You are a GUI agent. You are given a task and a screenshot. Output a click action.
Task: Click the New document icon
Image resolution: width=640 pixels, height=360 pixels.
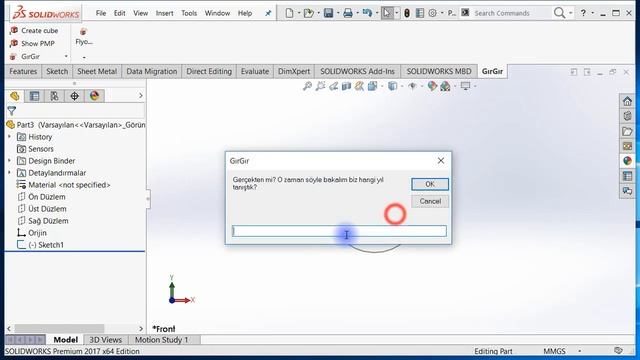[289, 13]
